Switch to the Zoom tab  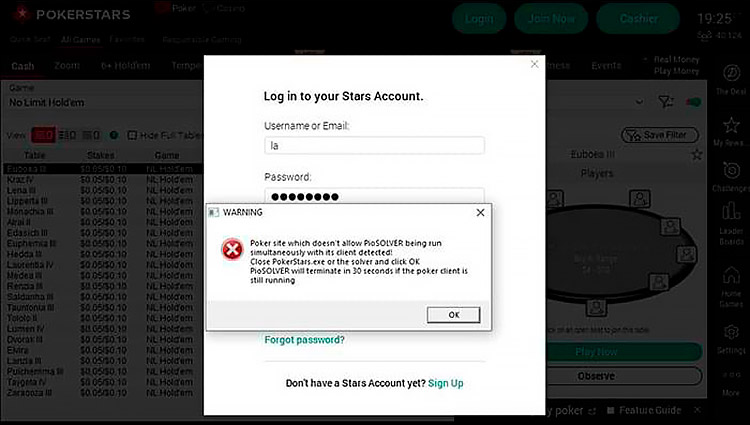click(66, 65)
